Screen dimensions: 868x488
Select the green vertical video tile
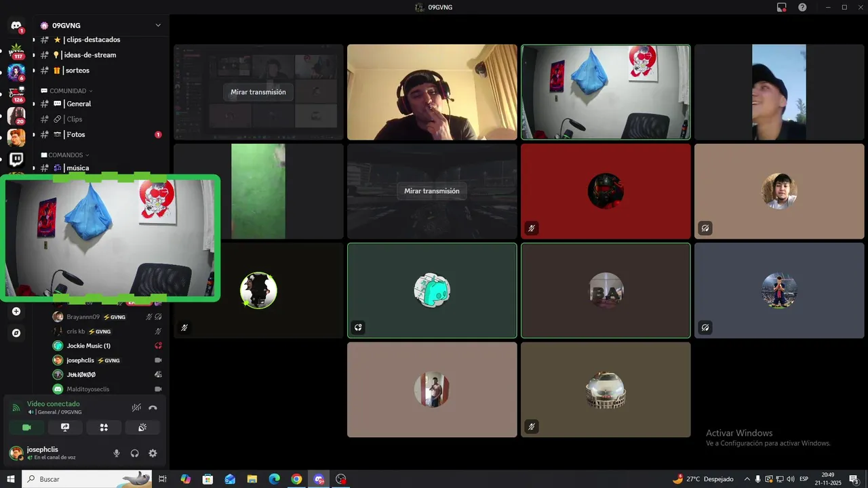258,191
